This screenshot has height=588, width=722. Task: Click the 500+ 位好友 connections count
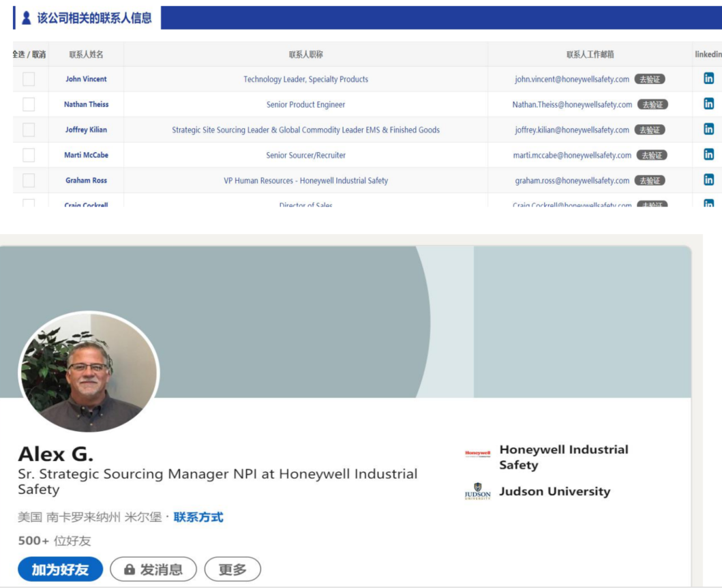click(x=55, y=540)
